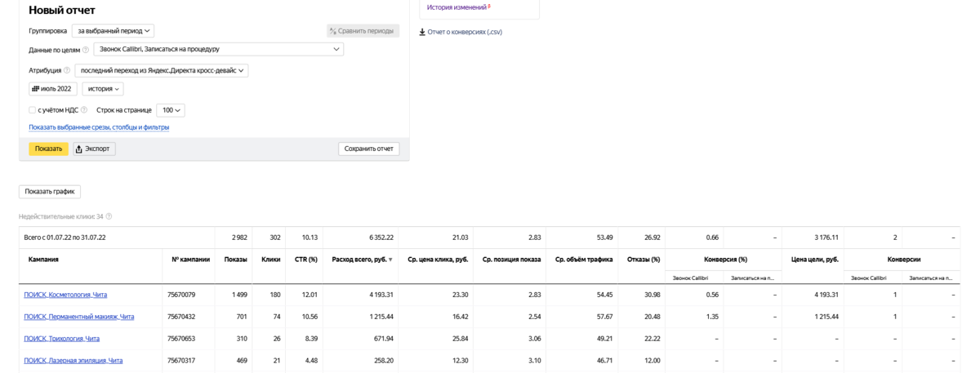Click the Сохранить отчет button
Viewport: 980px width, 373px height.
pyautogui.click(x=368, y=149)
